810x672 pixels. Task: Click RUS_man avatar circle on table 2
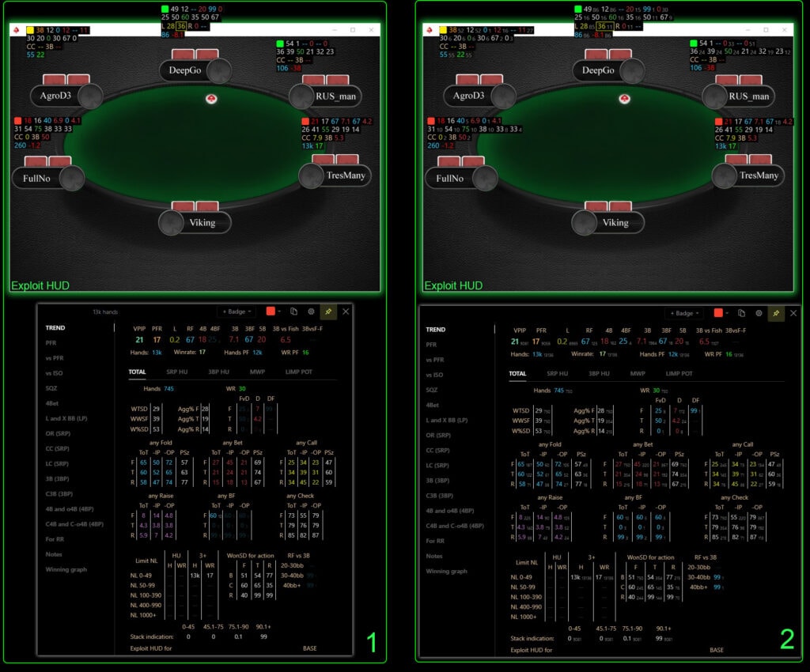point(714,96)
